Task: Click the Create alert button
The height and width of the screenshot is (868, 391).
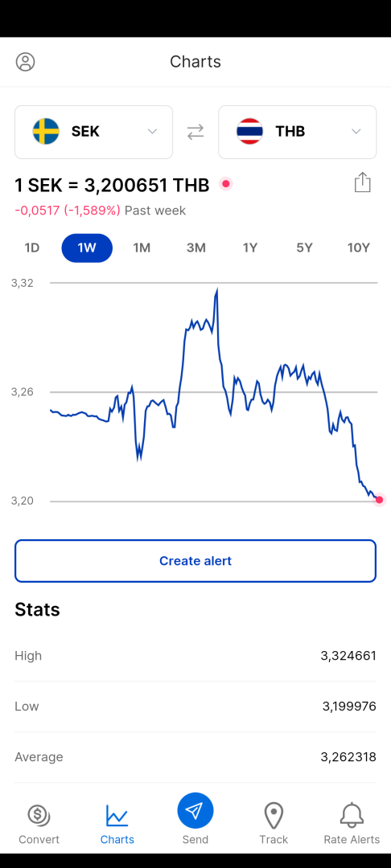Action: pyautogui.click(x=195, y=561)
